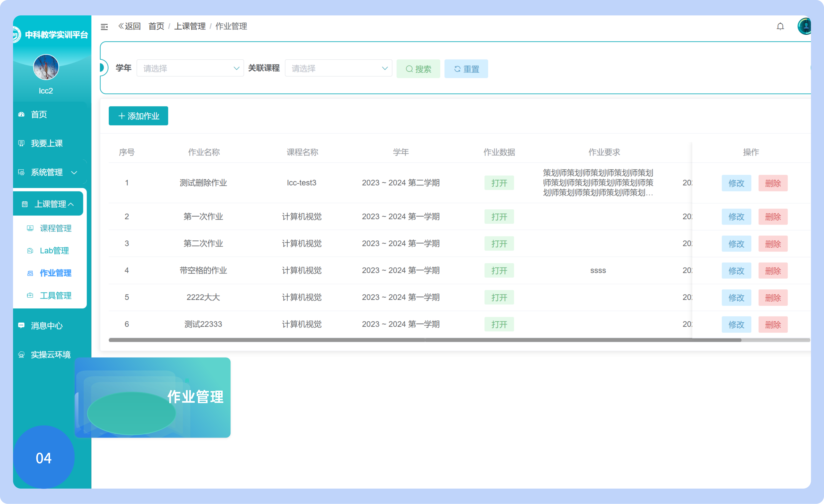
Task: Click the lcc2 profile picture in the sidebar
Action: click(x=46, y=67)
